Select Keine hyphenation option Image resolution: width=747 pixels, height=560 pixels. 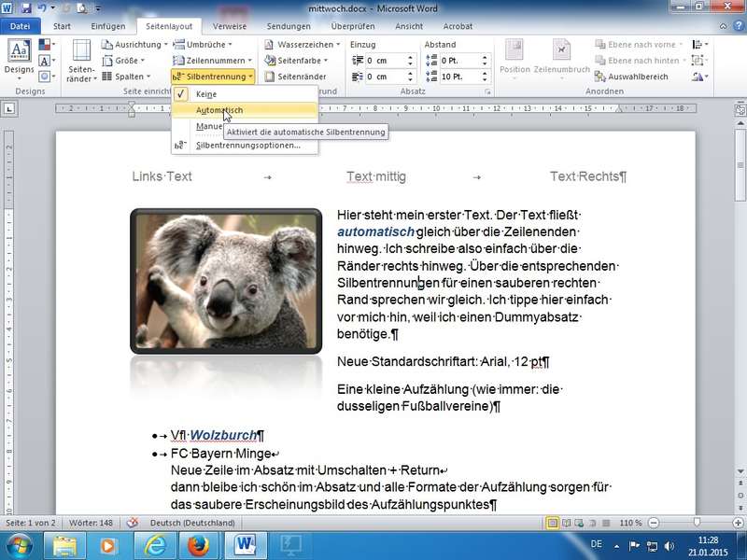206,94
